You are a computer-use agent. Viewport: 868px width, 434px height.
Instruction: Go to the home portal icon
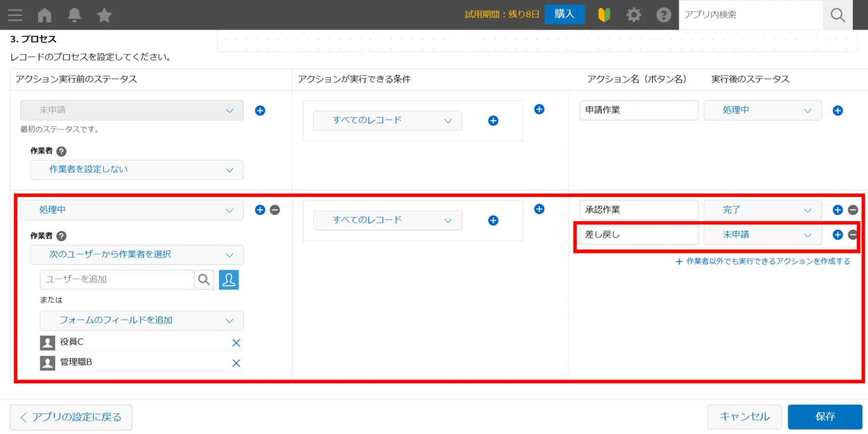pos(44,15)
